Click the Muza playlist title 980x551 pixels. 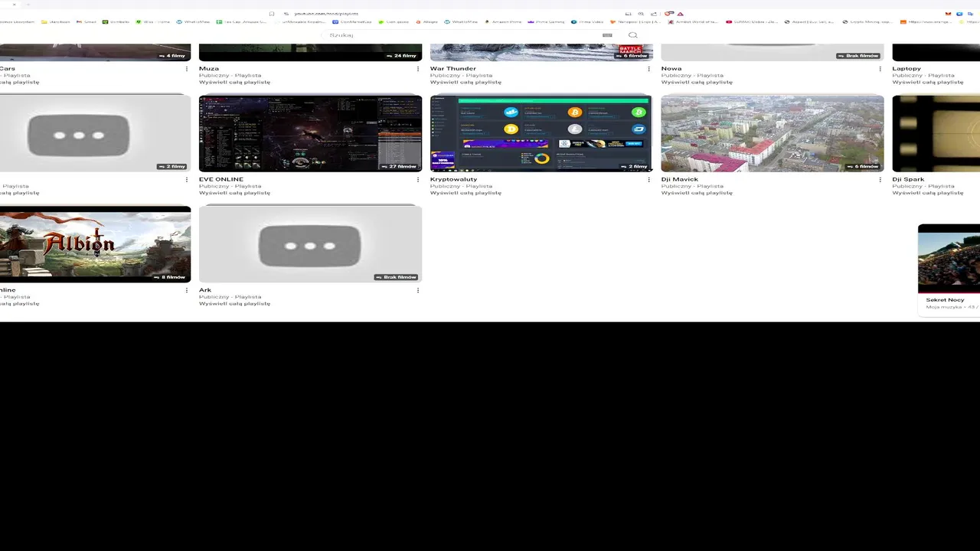209,69
